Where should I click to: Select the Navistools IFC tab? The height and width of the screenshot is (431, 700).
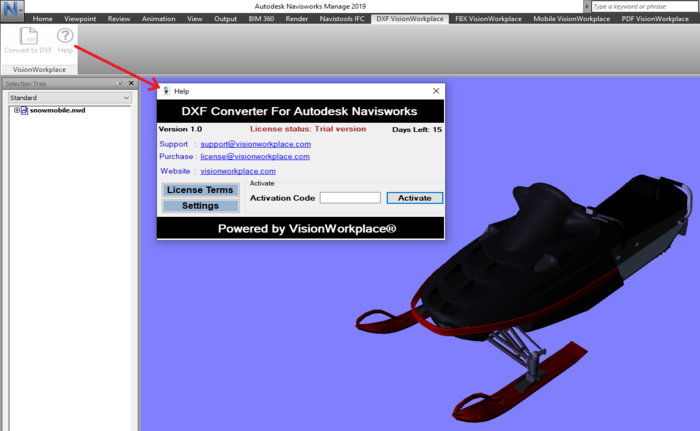[x=342, y=19]
